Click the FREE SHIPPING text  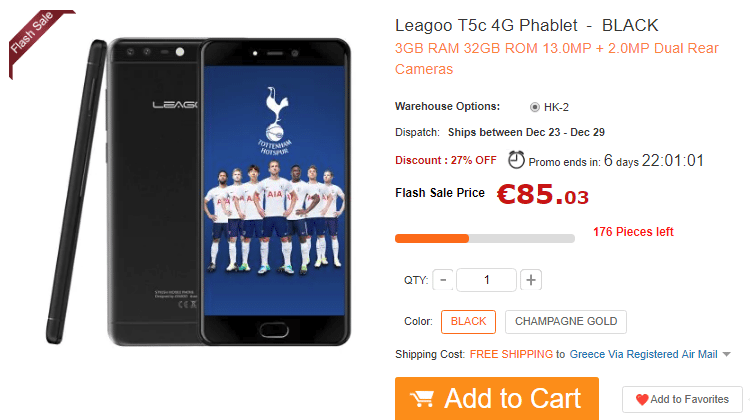(511, 354)
